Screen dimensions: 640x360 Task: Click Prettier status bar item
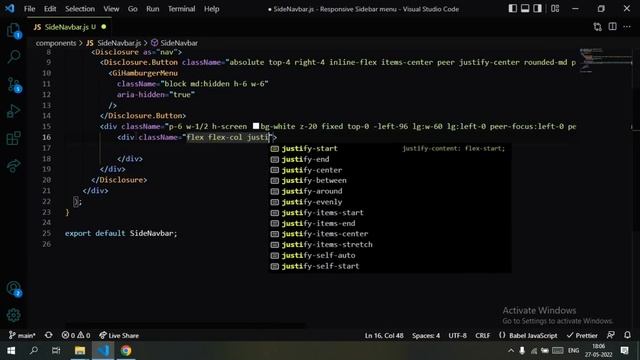(582, 335)
